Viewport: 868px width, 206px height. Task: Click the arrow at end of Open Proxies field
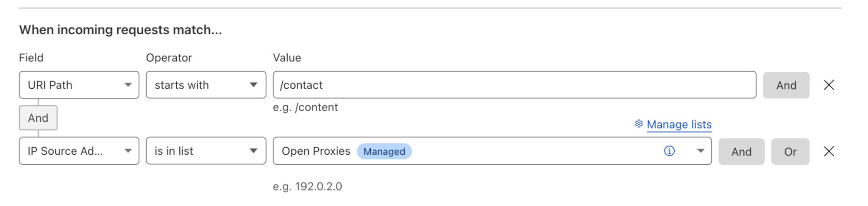[x=700, y=151]
